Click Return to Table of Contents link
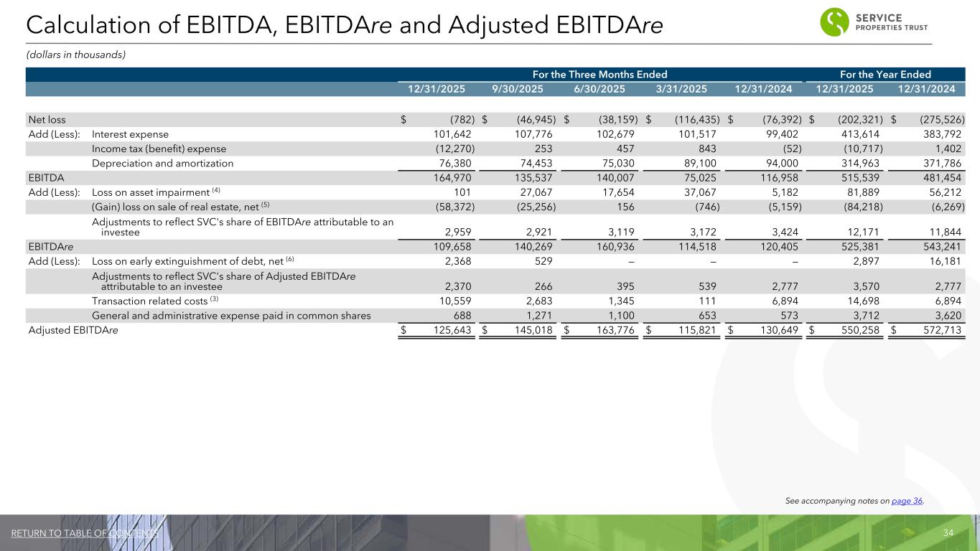The width and height of the screenshot is (980, 551). 85,533
